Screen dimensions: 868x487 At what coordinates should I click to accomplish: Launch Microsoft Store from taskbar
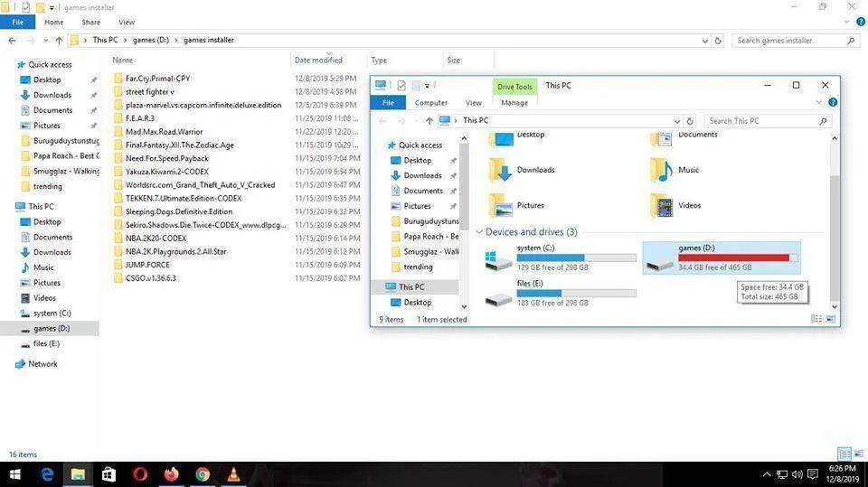[x=108, y=474]
